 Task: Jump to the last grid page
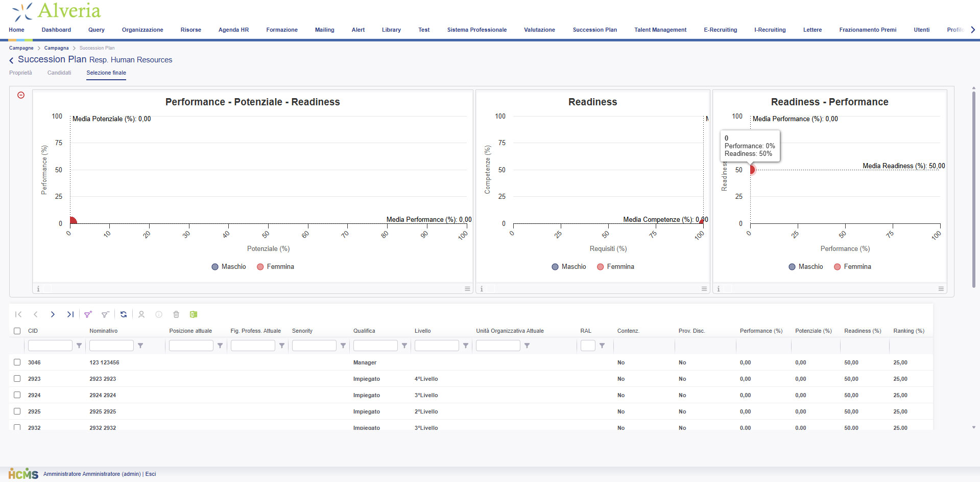point(70,314)
